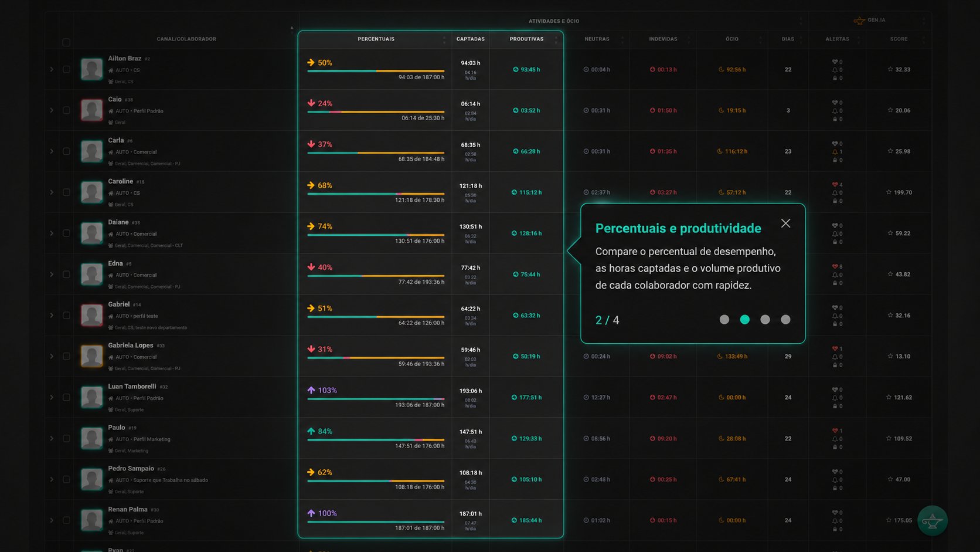Select the active second tour step dot
The height and width of the screenshot is (552, 980).
pyautogui.click(x=745, y=320)
